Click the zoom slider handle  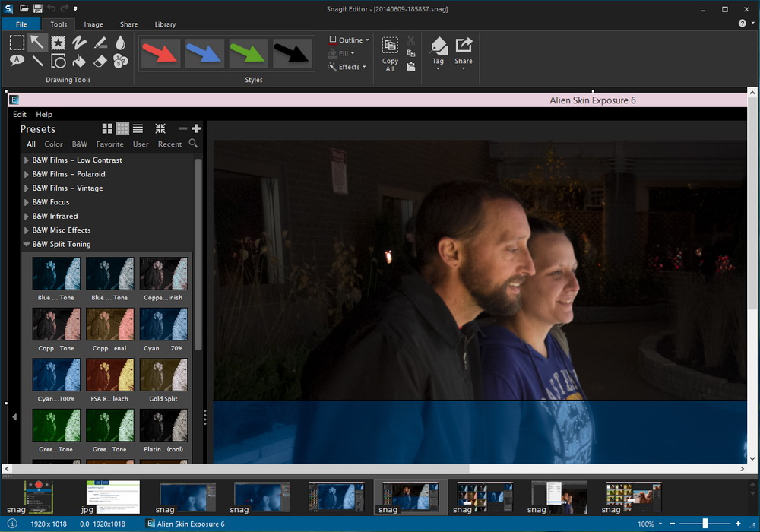coord(705,524)
